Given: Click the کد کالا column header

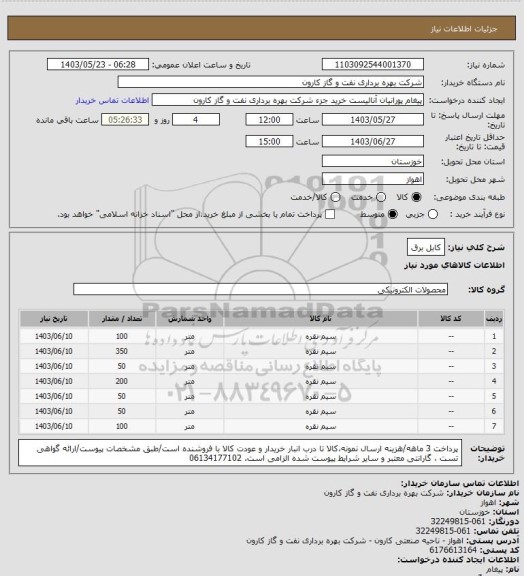Looking at the screenshot, I should (451, 318).
